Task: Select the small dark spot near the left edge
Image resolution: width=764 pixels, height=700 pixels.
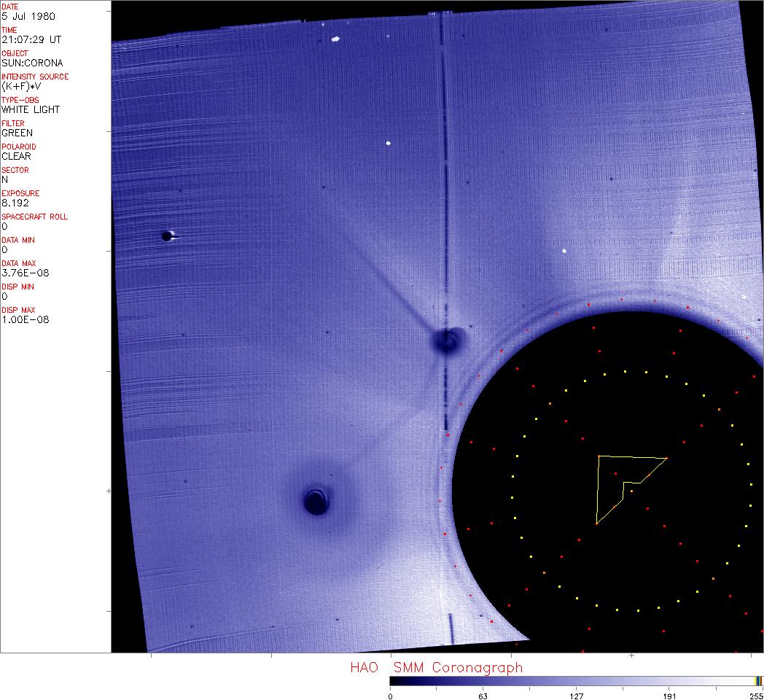Action: point(167,236)
